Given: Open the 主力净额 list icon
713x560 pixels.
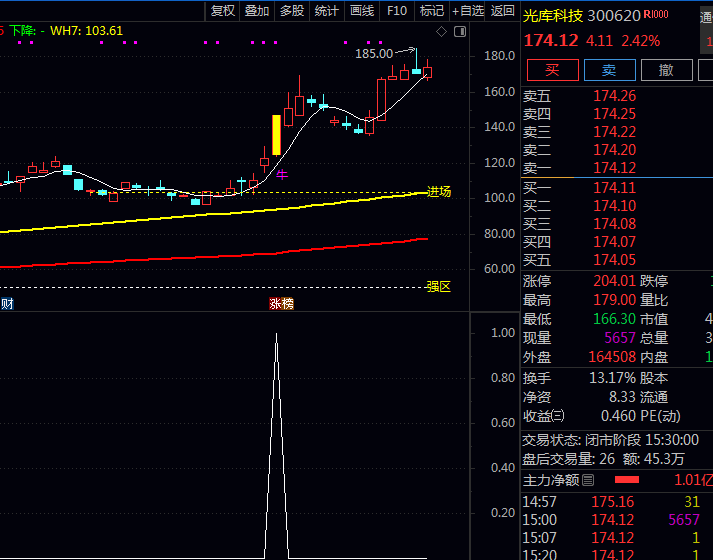Looking at the screenshot, I should coord(588,480).
